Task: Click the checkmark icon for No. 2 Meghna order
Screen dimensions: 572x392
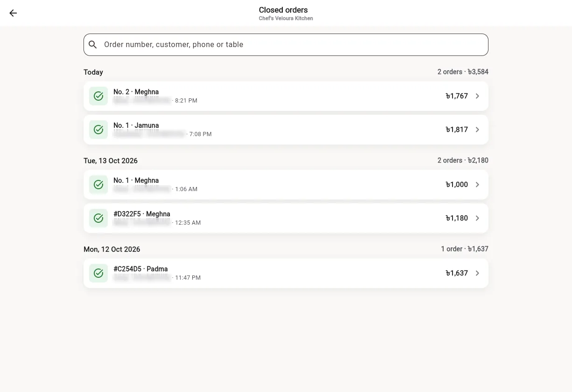Action: click(x=98, y=96)
